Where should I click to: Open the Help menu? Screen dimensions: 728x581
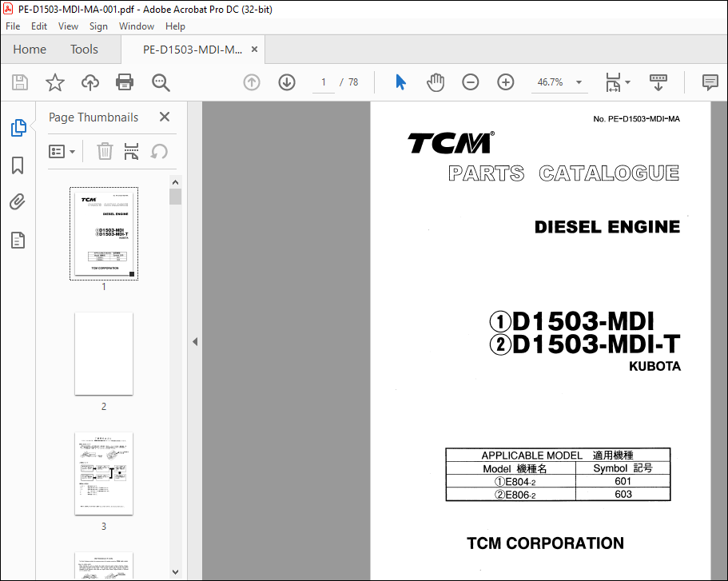pos(175,26)
